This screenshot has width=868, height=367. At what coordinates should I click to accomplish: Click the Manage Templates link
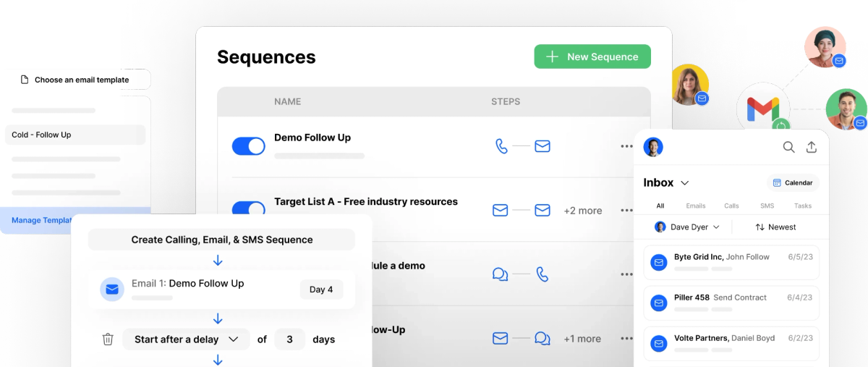point(41,220)
